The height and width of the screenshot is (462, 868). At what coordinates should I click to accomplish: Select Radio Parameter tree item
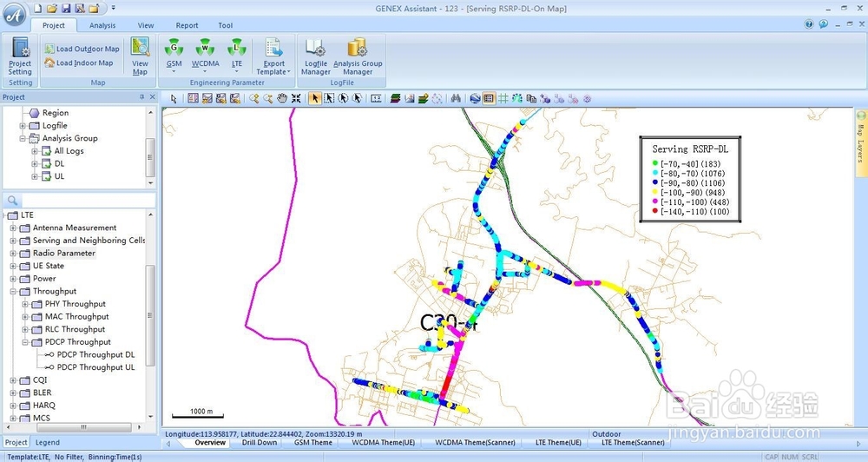point(63,254)
